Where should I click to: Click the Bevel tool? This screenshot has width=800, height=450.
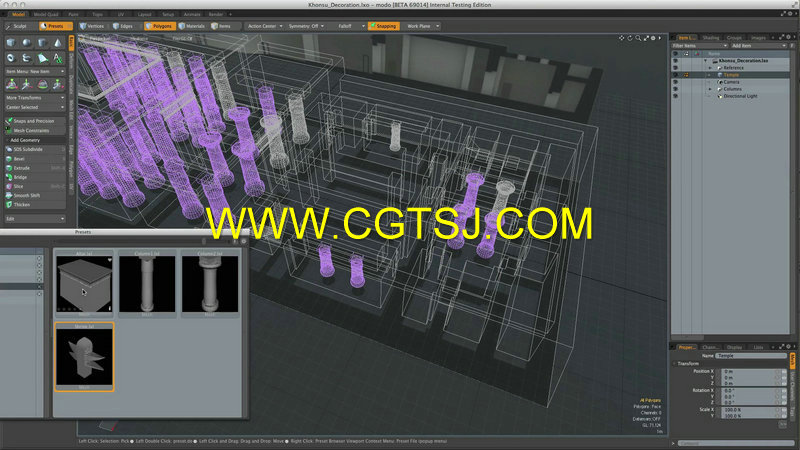(35, 159)
